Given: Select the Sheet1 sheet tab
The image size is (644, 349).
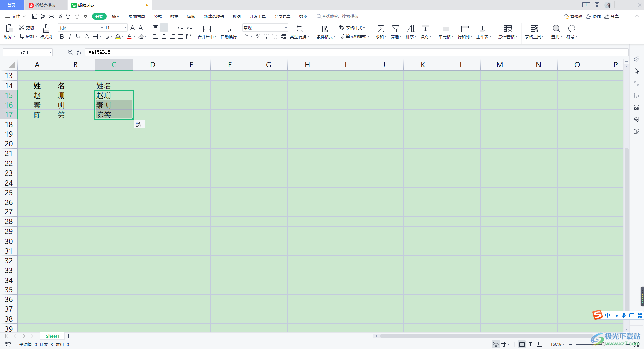Looking at the screenshot, I should pyautogui.click(x=53, y=336).
